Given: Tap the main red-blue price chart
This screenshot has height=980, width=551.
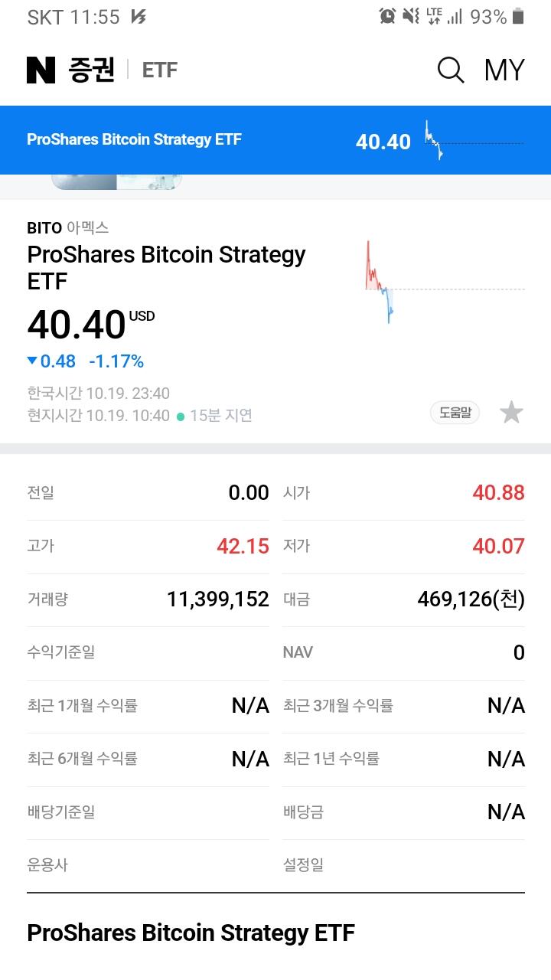Looking at the screenshot, I should click(x=380, y=283).
